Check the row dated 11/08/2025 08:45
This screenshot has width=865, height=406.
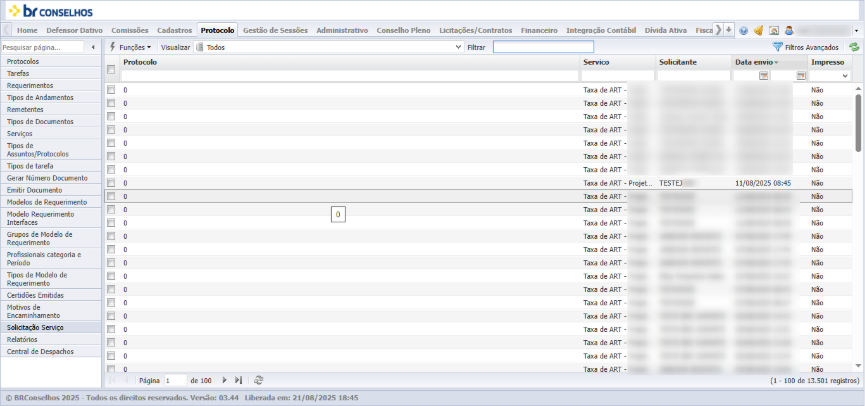(111, 183)
